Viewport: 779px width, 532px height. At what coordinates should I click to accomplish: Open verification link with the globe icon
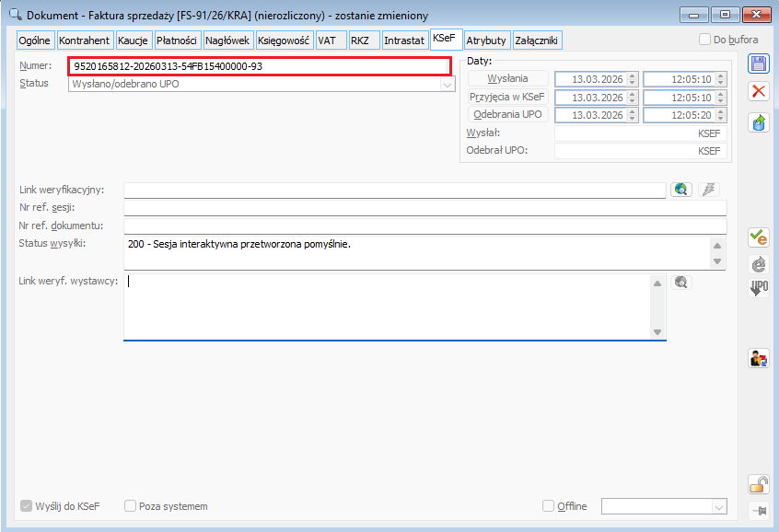[680, 190]
